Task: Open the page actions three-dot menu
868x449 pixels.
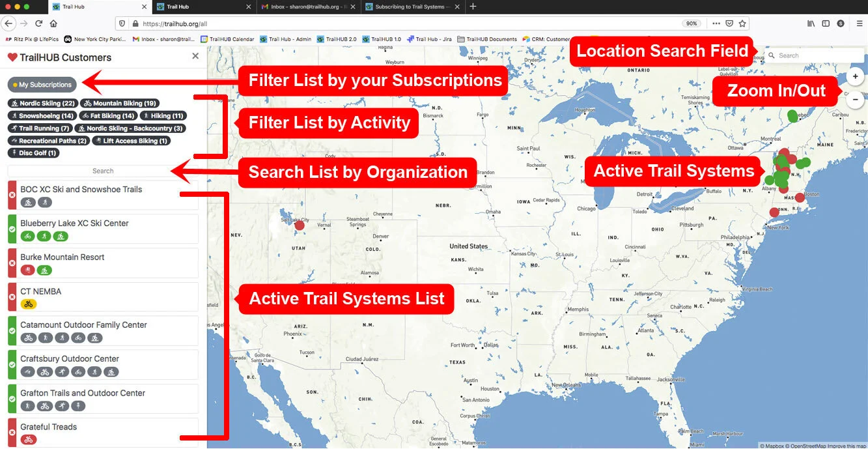Action: [x=716, y=23]
